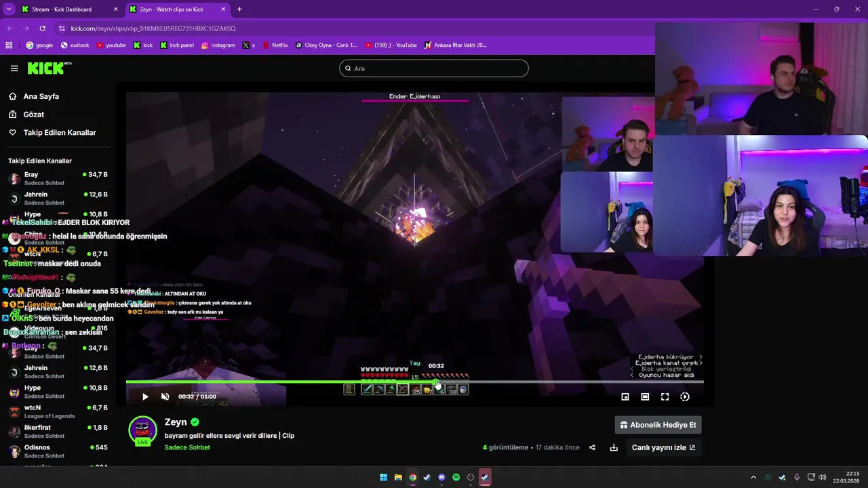Screen dimensions: 868x488
Task: Expand the hidden system tray icons chevron
Action: pyautogui.click(x=753, y=477)
